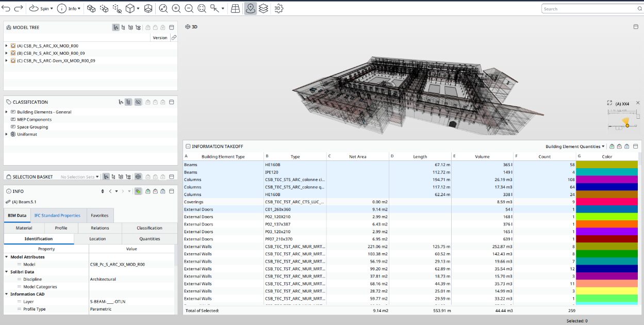The image size is (644, 325).
Task: Click the floor plan grid icon
Action: [235, 9]
